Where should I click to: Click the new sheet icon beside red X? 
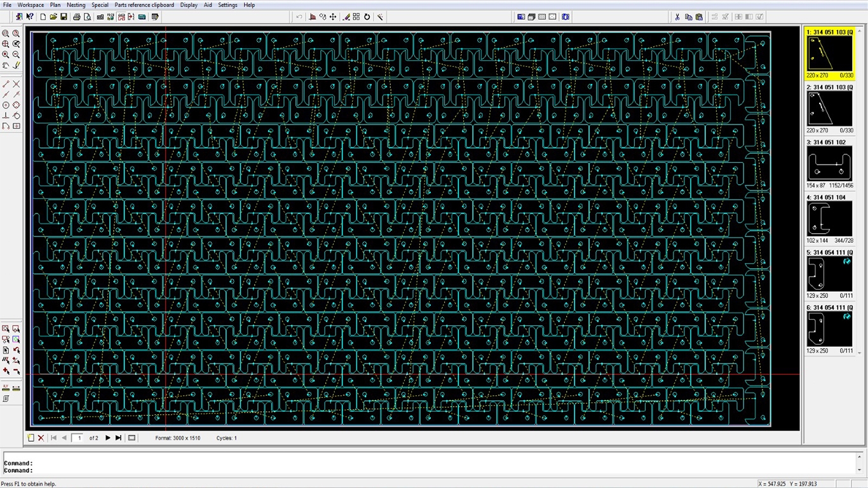pos(31,438)
